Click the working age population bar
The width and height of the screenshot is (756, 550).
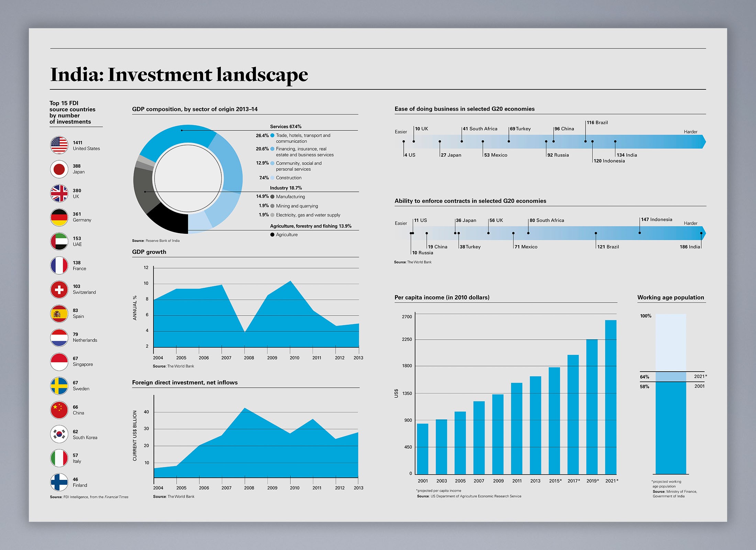click(x=671, y=394)
